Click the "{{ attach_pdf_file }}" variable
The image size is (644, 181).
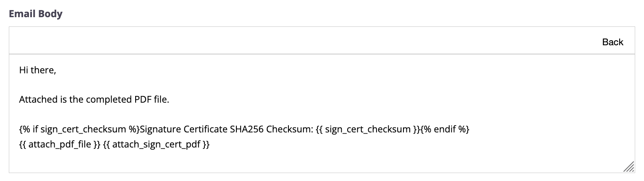(60, 145)
